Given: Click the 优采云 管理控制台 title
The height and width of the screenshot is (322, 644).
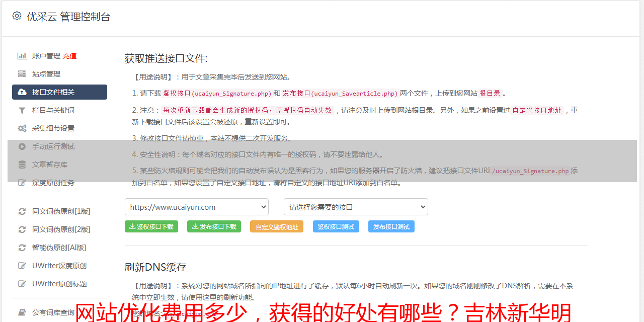Looking at the screenshot, I should click(68, 17).
